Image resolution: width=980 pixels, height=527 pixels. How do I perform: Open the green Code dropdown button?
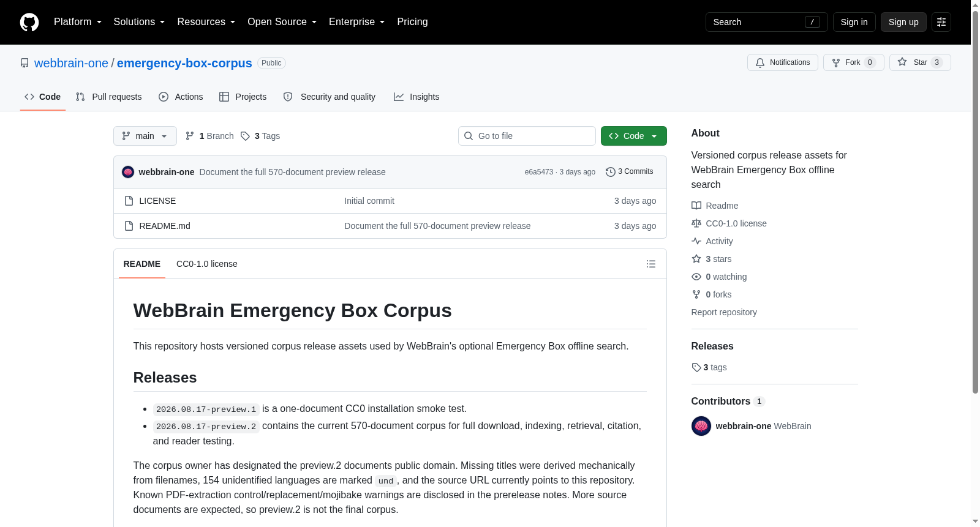[x=634, y=136]
